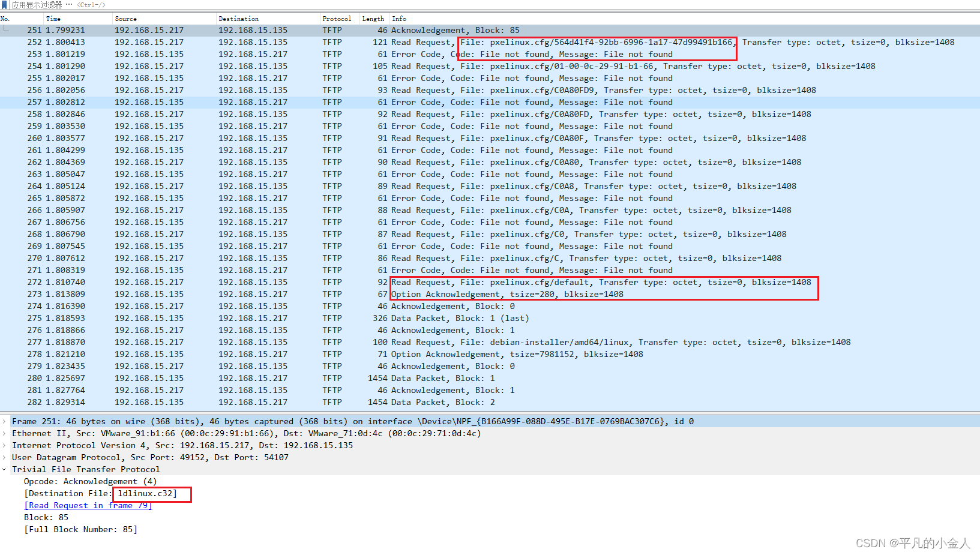Select highlighted packet 257 error row
Screen dimensions: 980x555
tap(490, 102)
